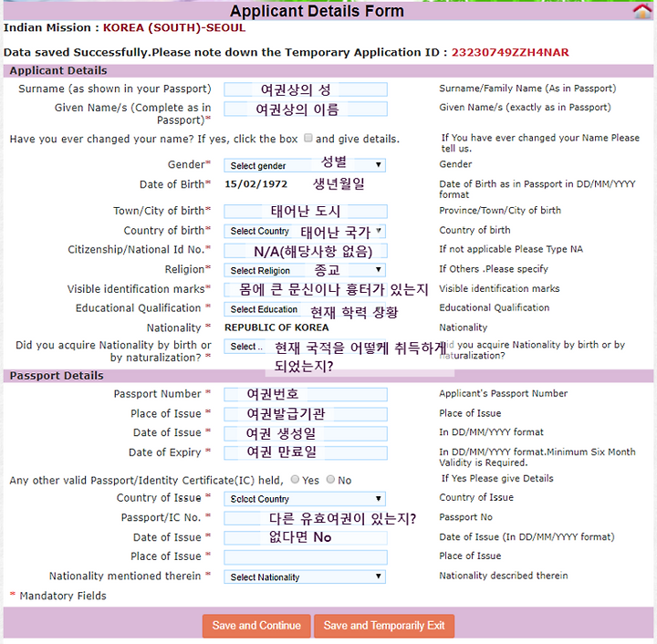
Task: Open nationality by birth or naturalization dropdown
Action: pyautogui.click(x=245, y=347)
